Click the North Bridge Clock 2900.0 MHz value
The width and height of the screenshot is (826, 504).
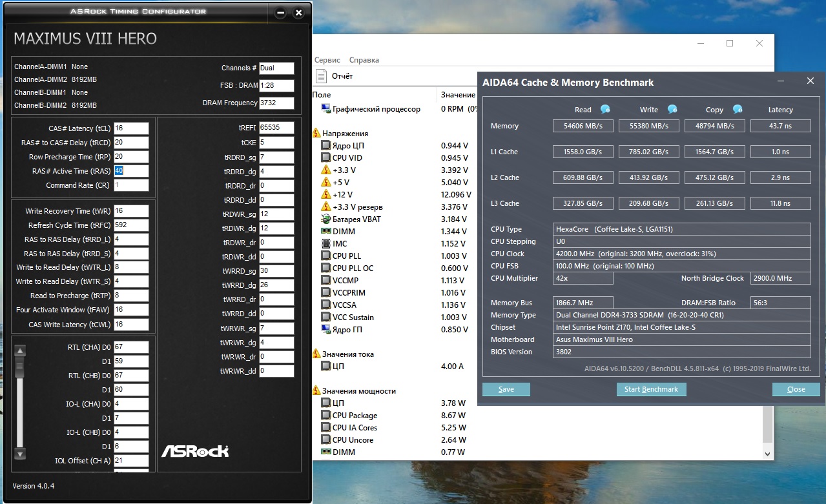pos(780,278)
